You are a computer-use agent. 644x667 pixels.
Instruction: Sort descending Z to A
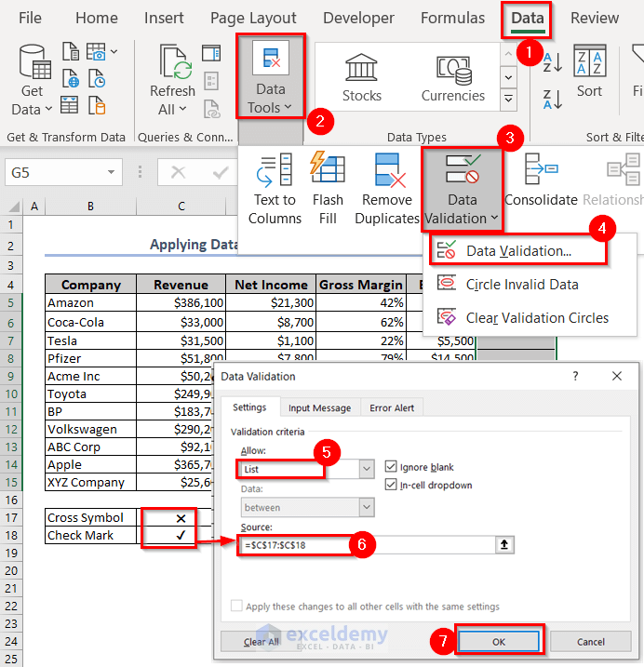[x=553, y=99]
